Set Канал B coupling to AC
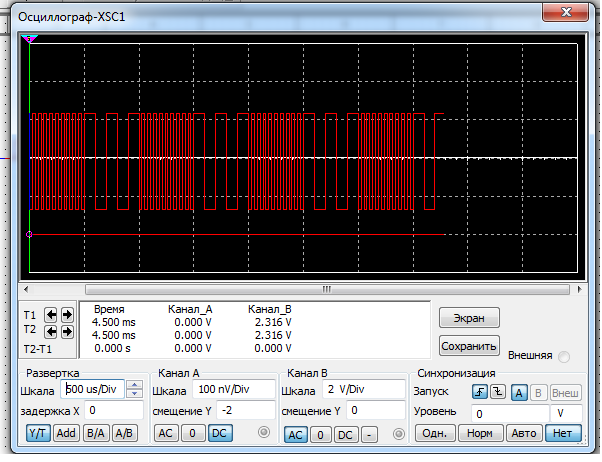 point(296,434)
